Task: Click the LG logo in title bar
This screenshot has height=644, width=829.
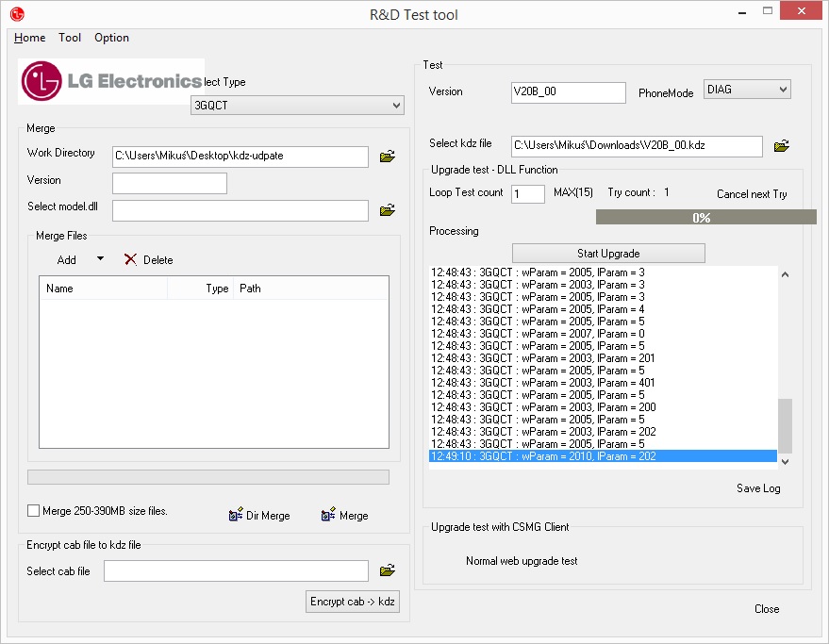Action: point(17,14)
